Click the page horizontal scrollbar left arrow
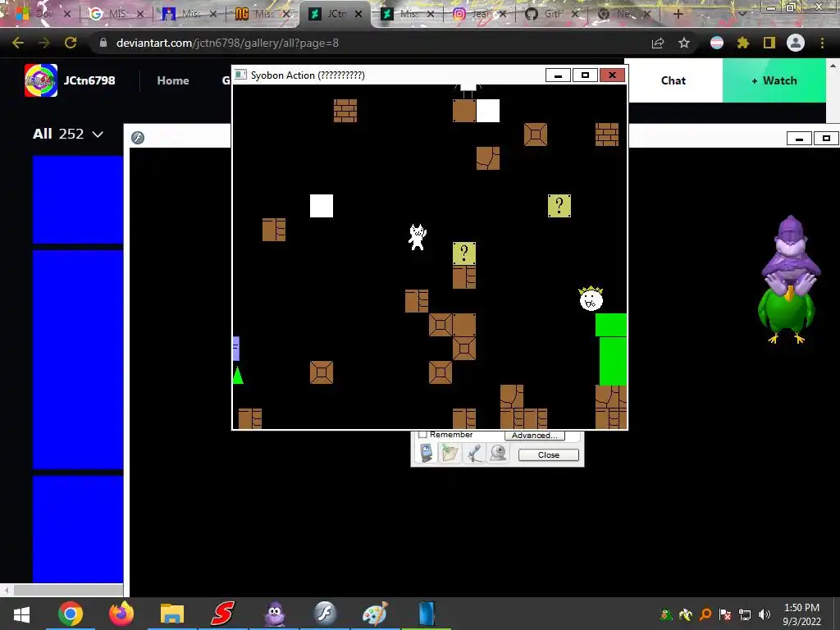The image size is (840, 630). point(6,591)
